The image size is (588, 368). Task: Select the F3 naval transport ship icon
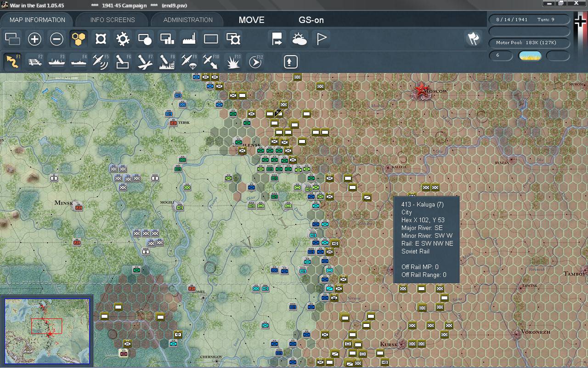tap(57, 62)
